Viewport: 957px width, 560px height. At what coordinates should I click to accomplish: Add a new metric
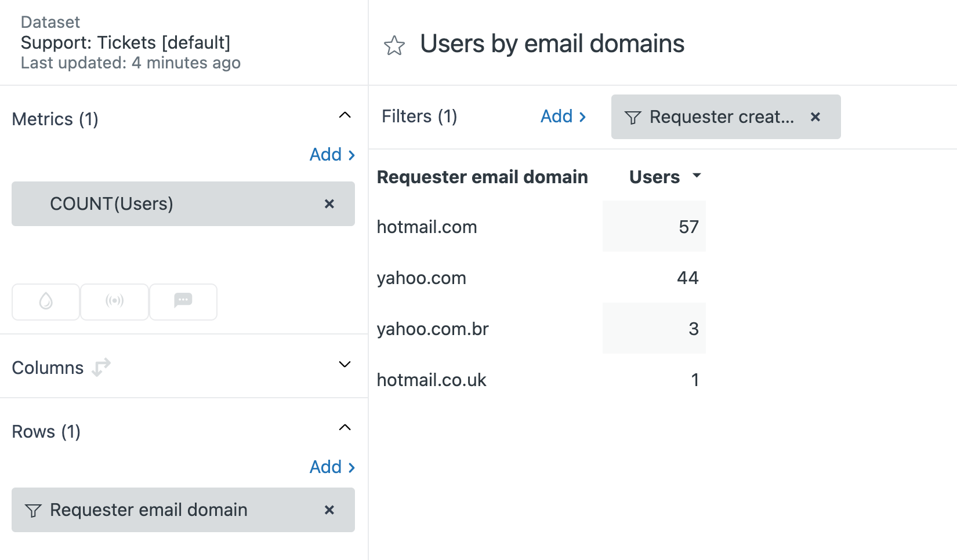(x=332, y=154)
